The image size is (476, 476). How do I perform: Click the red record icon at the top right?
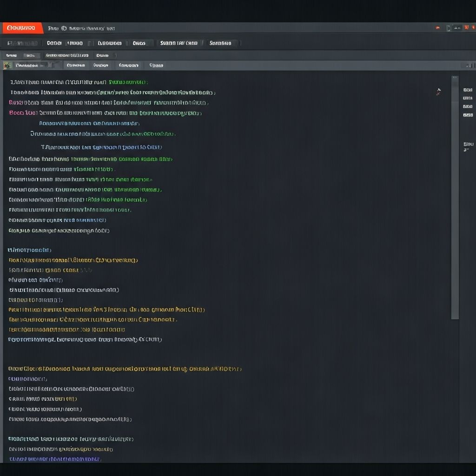437,28
